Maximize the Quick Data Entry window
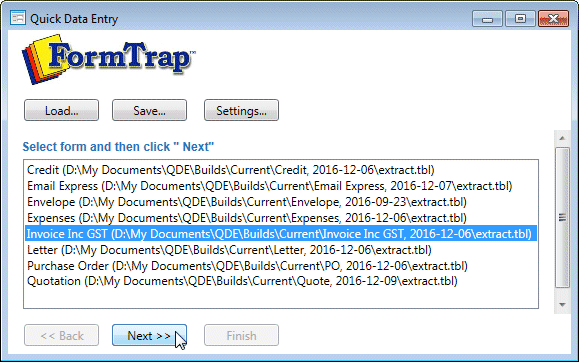The width and height of the screenshot is (579, 362). tap(520, 18)
